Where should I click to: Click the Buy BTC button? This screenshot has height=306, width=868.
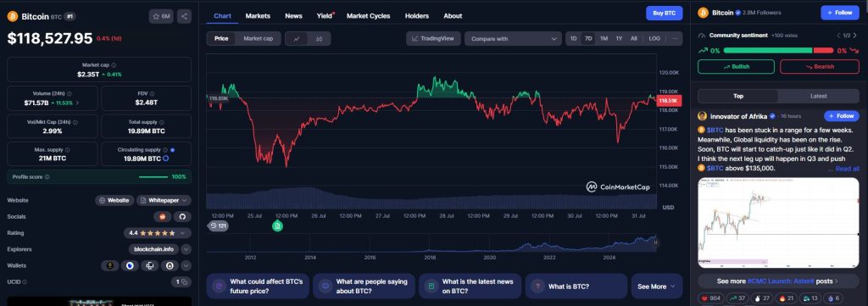[x=664, y=14]
